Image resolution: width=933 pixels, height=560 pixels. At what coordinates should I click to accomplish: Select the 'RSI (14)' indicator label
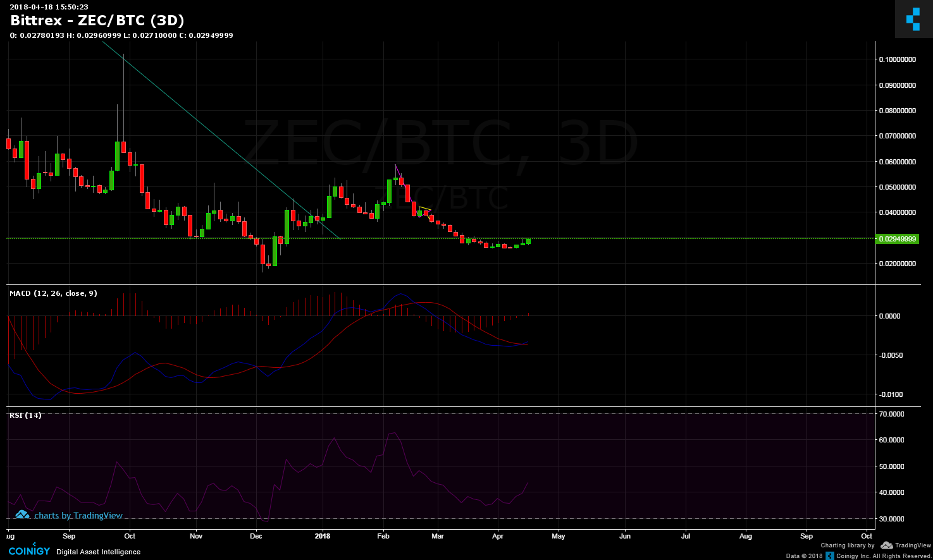pos(25,415)
